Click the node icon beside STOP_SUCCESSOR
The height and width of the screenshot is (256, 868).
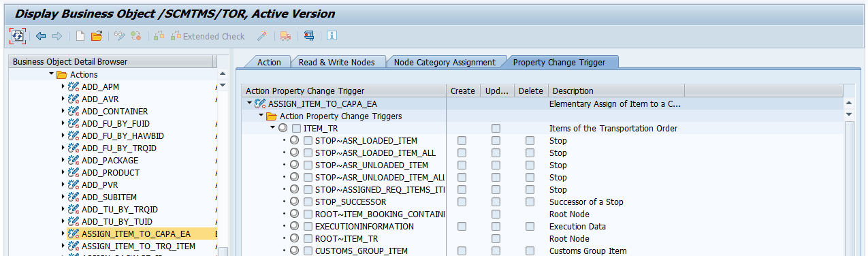pyautogui.click(x=295, y=202)
